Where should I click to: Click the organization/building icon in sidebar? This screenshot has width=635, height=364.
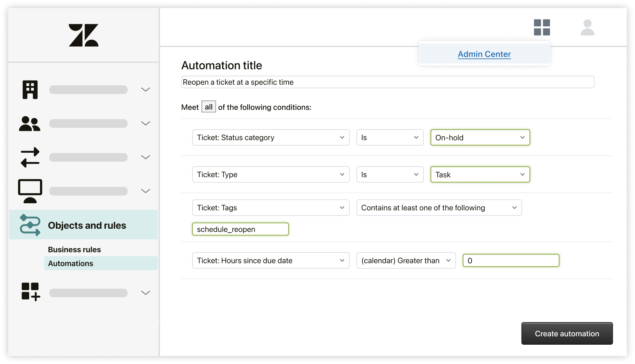coord(30,89)
